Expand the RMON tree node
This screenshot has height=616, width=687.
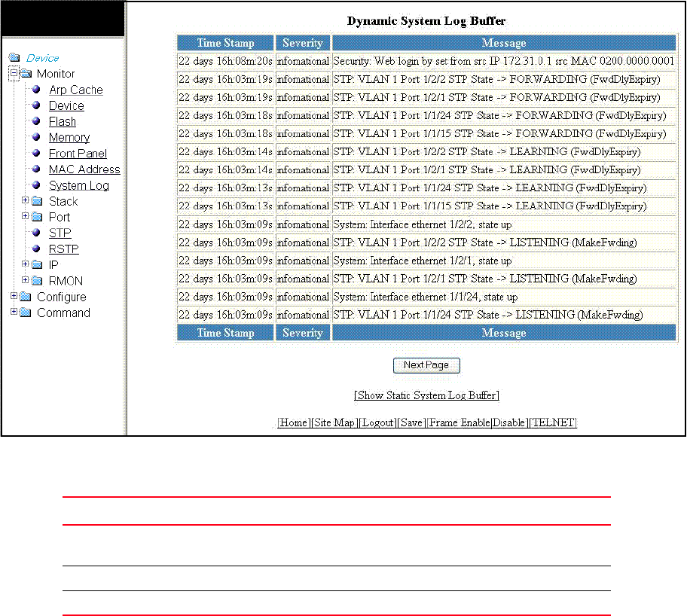(x=26, y=279)
